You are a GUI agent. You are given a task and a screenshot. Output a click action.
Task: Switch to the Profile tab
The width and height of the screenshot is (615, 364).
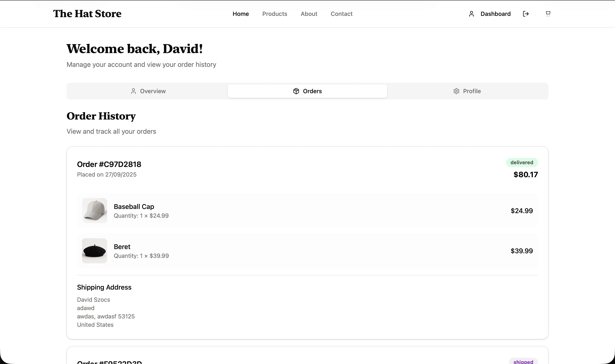click(x=467, y=91)
